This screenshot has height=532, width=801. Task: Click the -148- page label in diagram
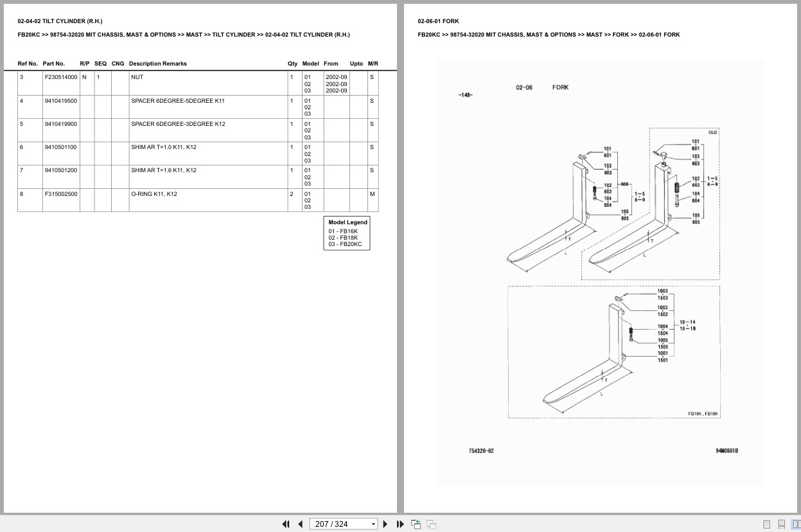(x=466, y=95)
